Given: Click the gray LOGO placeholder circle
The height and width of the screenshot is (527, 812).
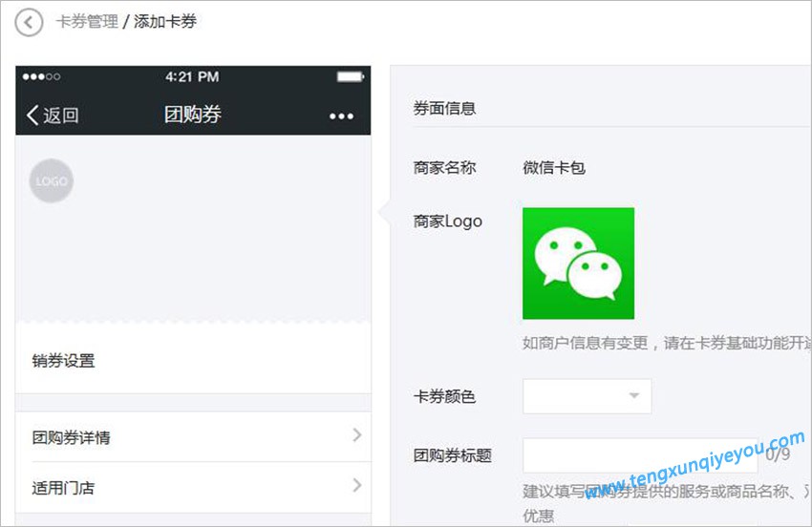Looking at the screenshot, I should pos(52,180).
